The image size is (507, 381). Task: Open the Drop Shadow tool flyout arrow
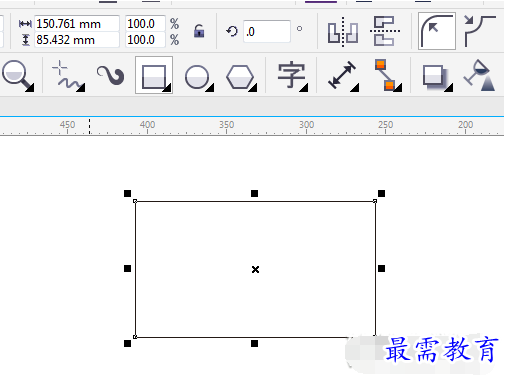pyautogui.click(x=449, y=88)
